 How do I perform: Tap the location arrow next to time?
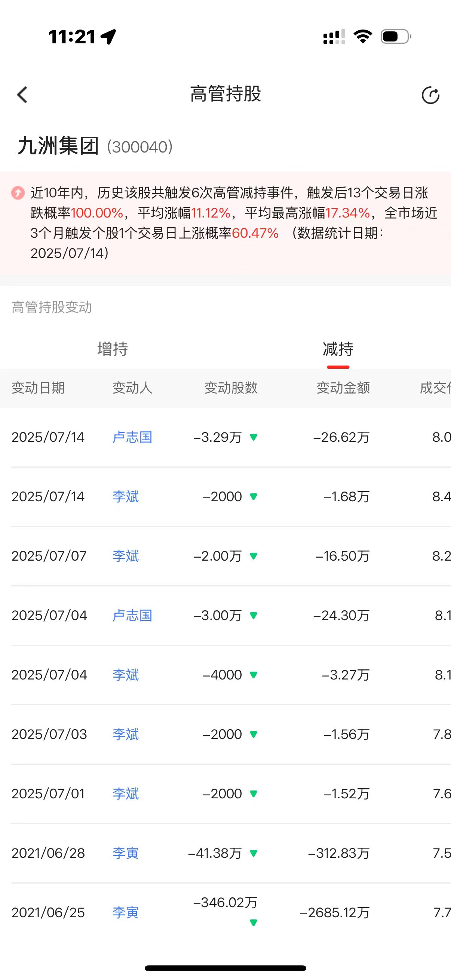108,37
